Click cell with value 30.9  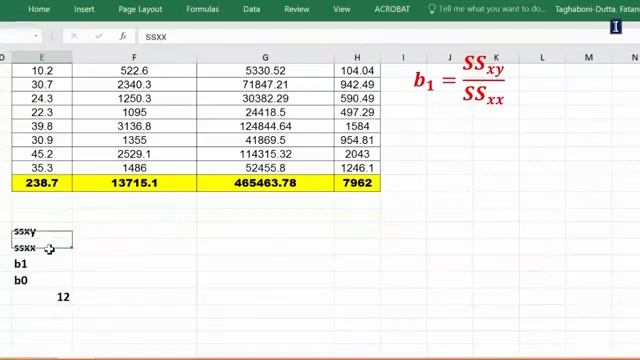[42, 140]
